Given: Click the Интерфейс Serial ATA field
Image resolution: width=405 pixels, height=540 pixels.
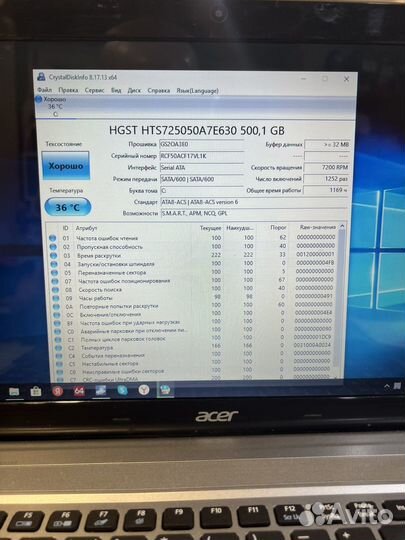Looking at the screenshot, I should [x=202, y=168].
